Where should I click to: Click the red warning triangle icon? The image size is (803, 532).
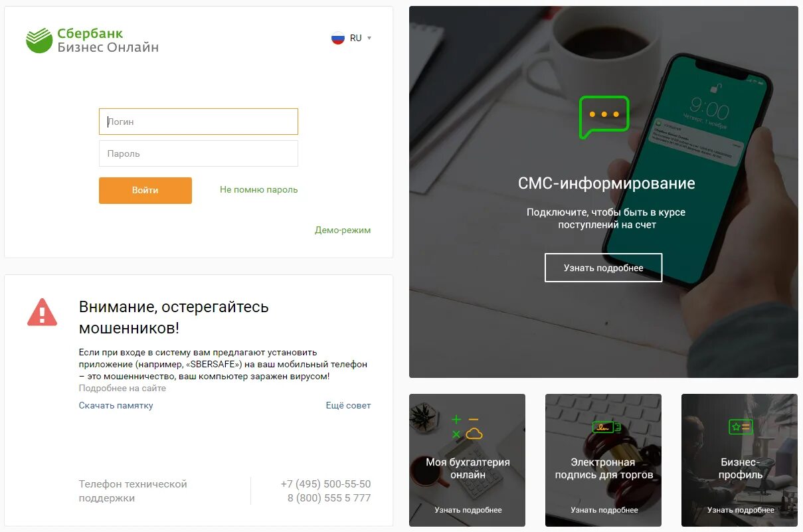tap(43, 312)
